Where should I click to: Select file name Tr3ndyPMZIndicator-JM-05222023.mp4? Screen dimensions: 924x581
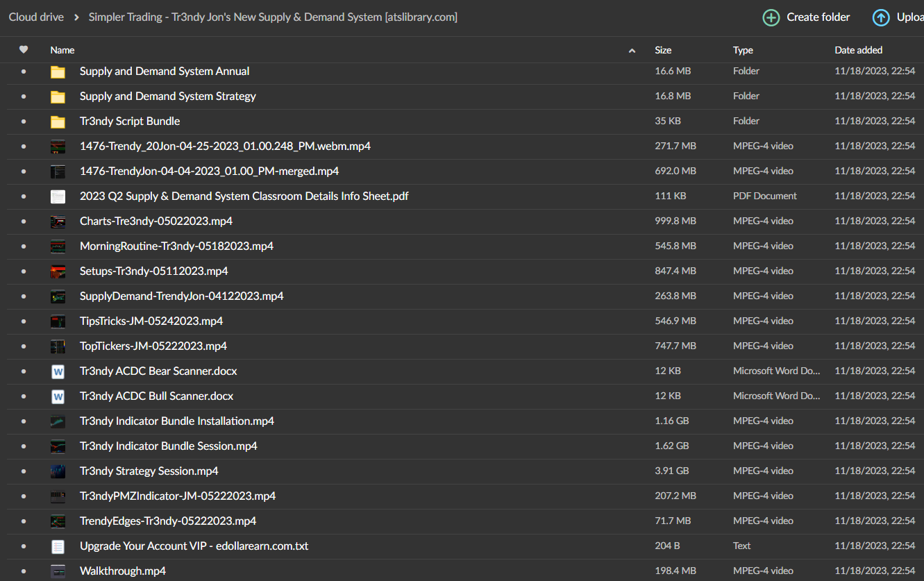coord(178,496)
